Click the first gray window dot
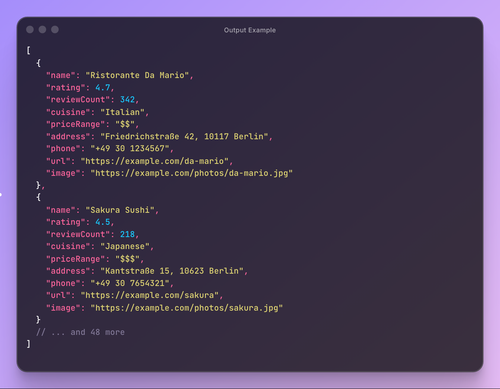Image resolution: width=500 pixels, height=389 pixels. tap(30, 30)
